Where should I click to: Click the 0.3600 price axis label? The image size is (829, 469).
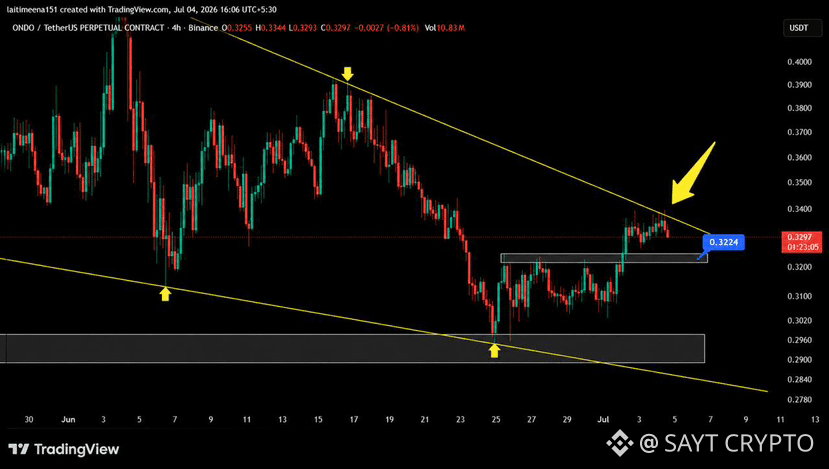[799, 158]
